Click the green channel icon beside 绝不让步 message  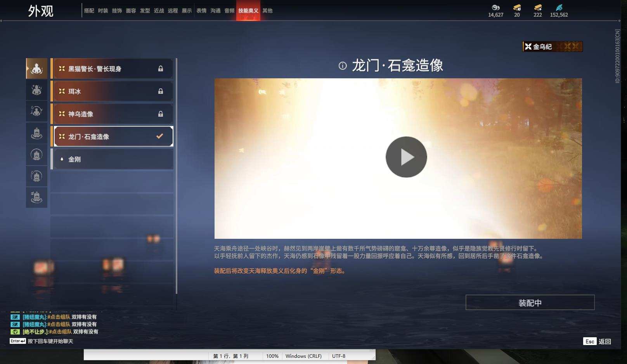pos(15,331)
